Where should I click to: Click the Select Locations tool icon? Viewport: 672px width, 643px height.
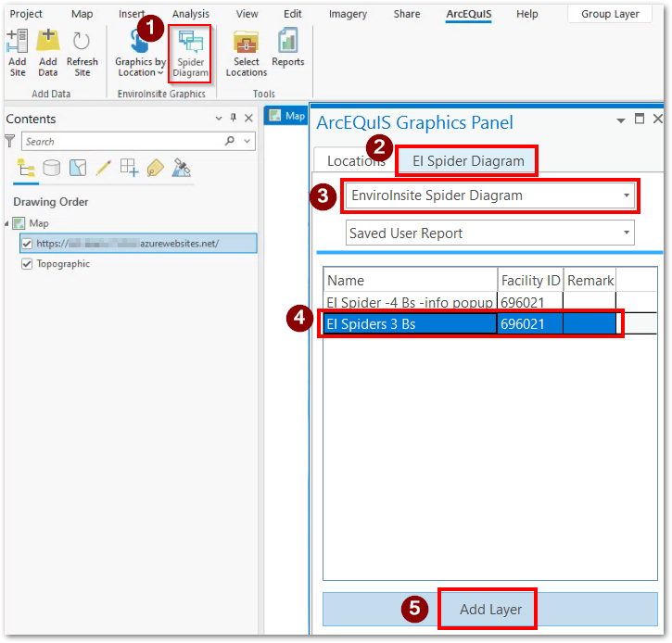(246, 42)
